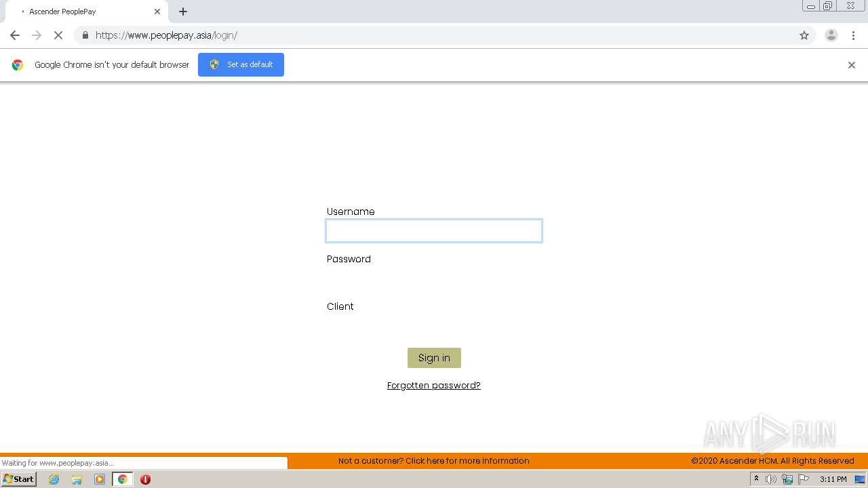This screenshot has height=488, width=868.
Task: Open File Explorer from taskbar
Action: tap(77, 479)
